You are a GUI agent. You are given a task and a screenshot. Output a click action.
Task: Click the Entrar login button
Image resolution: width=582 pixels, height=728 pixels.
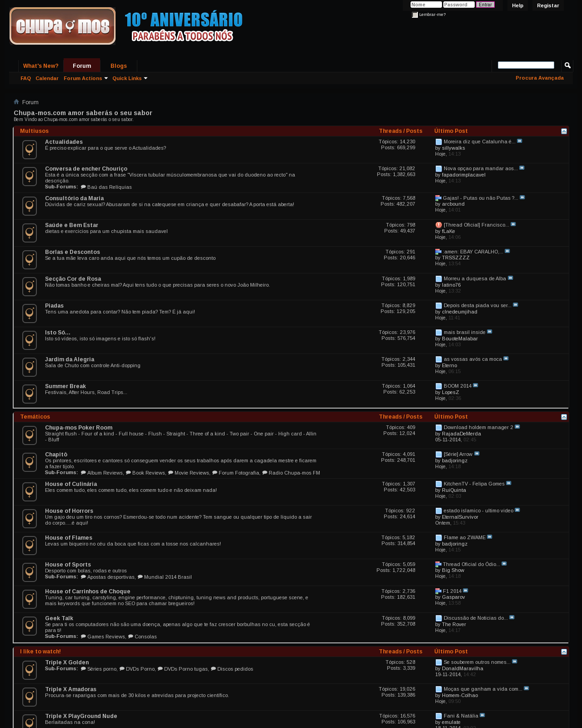coord(485,5)
